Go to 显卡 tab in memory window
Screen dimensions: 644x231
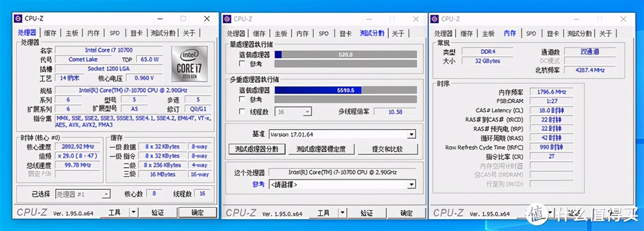(553, 33)
